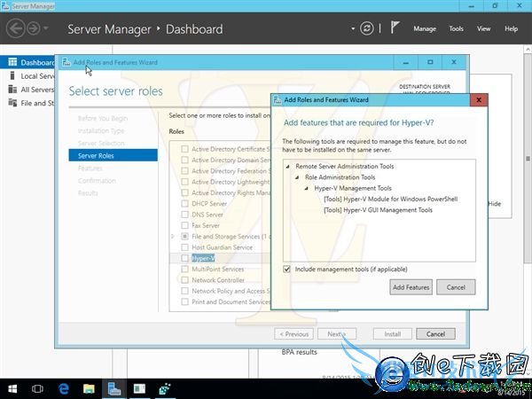Check Print and Document Services role
The width and height of the screenshot is (532, 399).
pos(185,301)
